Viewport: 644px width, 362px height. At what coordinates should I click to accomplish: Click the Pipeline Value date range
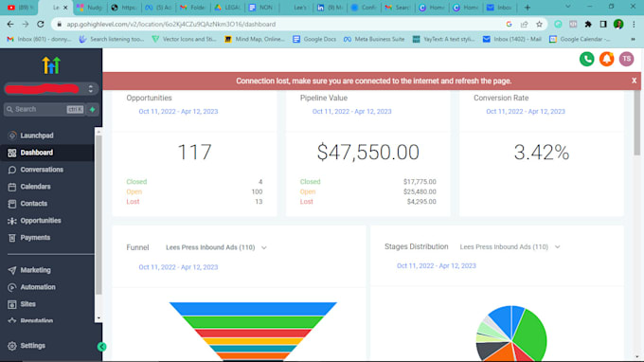[352, 112]
